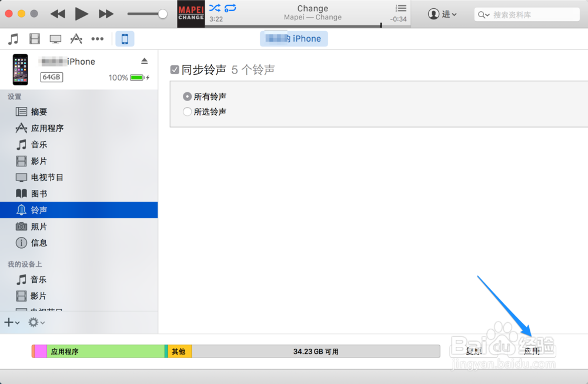Focus the 搜索资料库 search field

[527, 15]
